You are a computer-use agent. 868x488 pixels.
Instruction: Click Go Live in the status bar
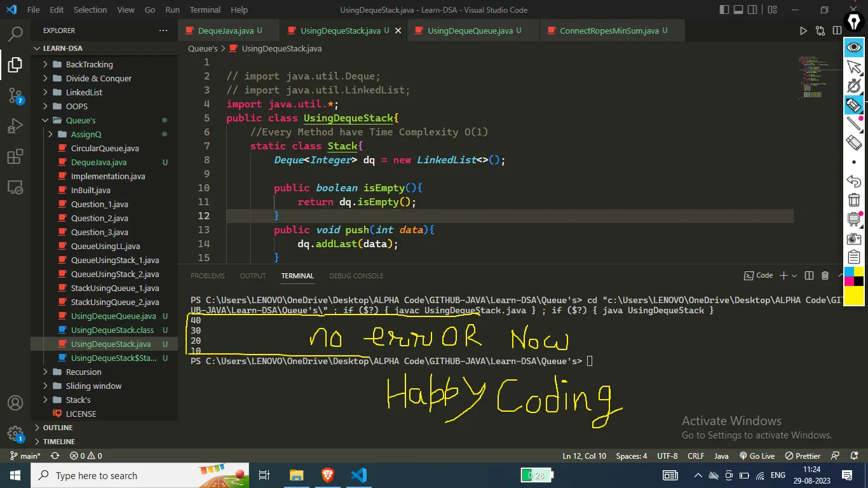coord(757,456)
